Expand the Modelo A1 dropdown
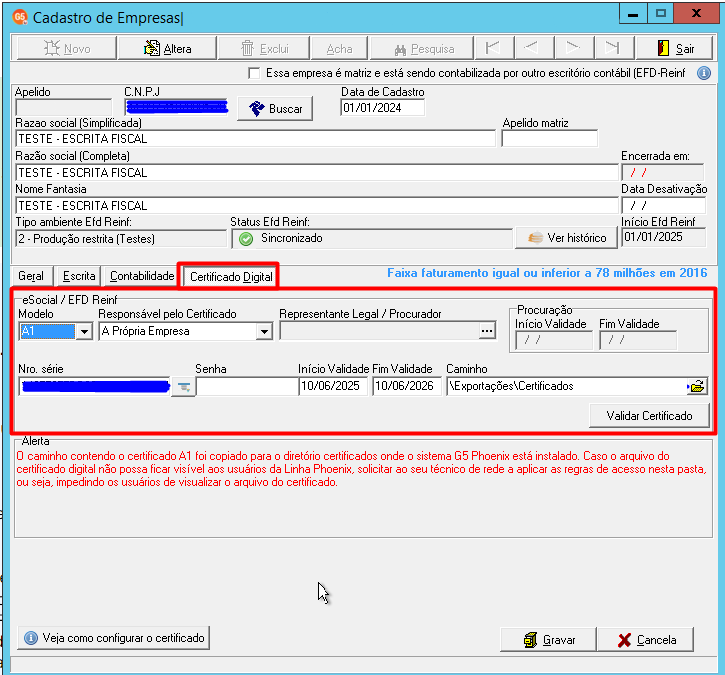 [84, 331]
